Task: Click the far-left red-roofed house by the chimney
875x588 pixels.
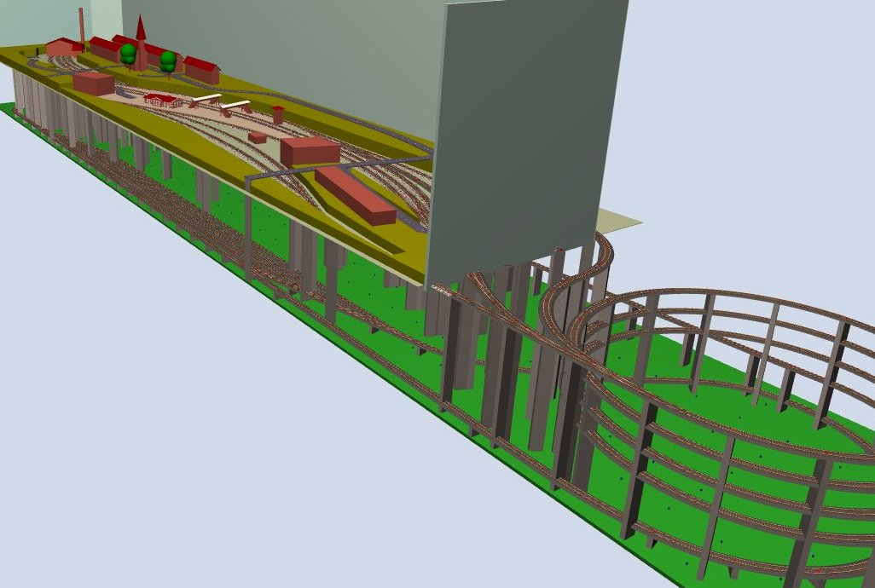Action: (63, 46)
